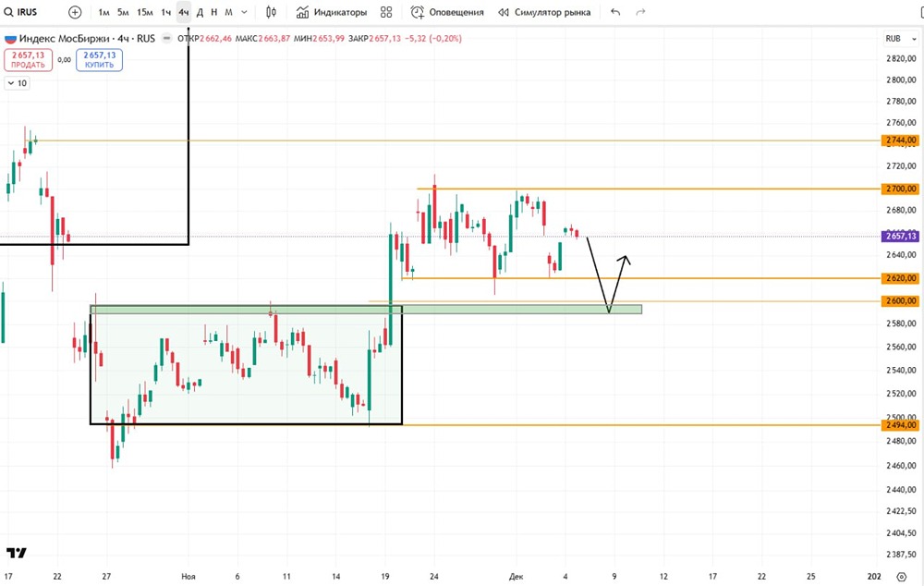Add symbol with plus circle icon

(75, 12)
